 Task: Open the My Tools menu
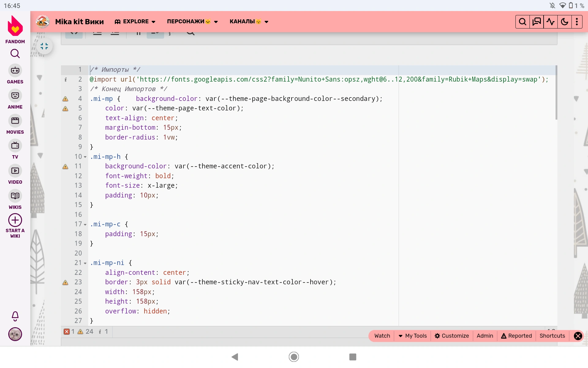pyautogui.click(x=413, y=336)
